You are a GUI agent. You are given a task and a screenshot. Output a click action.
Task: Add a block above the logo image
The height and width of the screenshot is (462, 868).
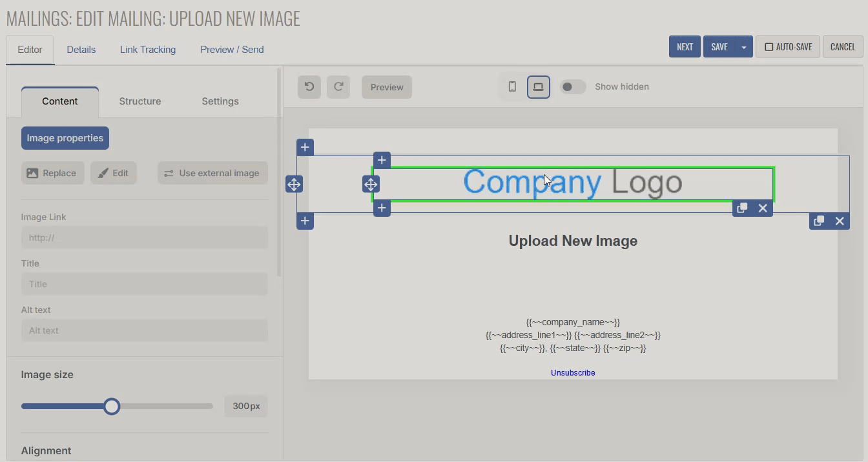click(x=382, y=160)
